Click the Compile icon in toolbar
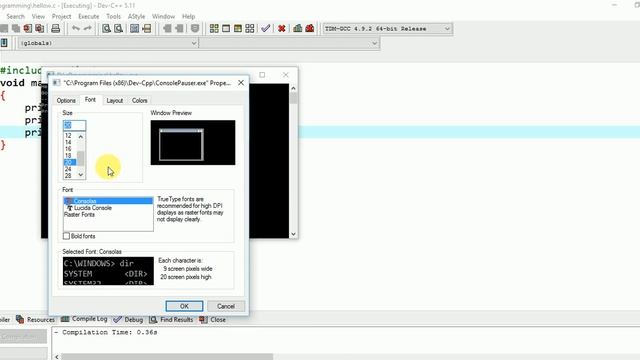The image size is (640, 360). click(214, 28)
